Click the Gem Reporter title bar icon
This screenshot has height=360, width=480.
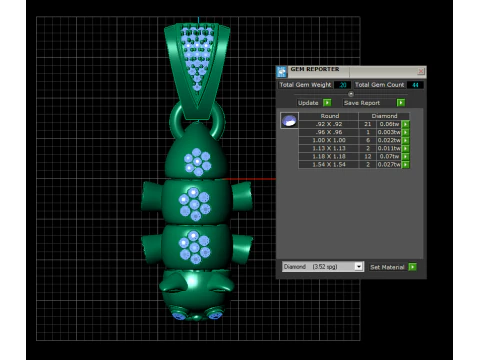(282, 71)
